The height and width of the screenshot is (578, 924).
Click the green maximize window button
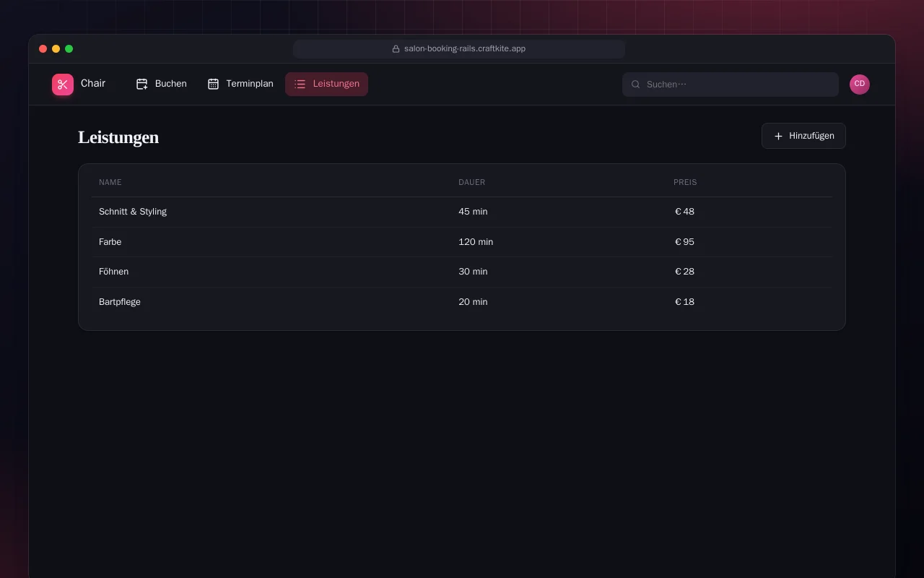click(69, 49)
